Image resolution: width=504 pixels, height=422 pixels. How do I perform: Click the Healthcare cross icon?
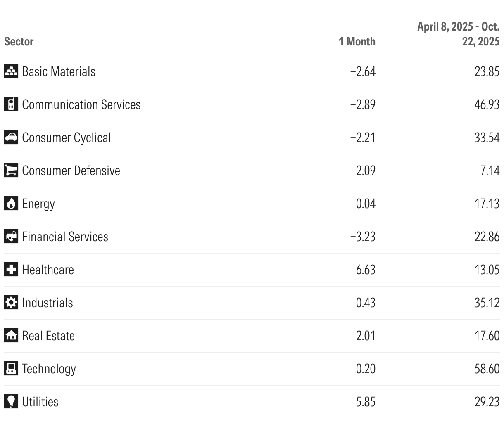pyautogui.click(x=11, y=269)
